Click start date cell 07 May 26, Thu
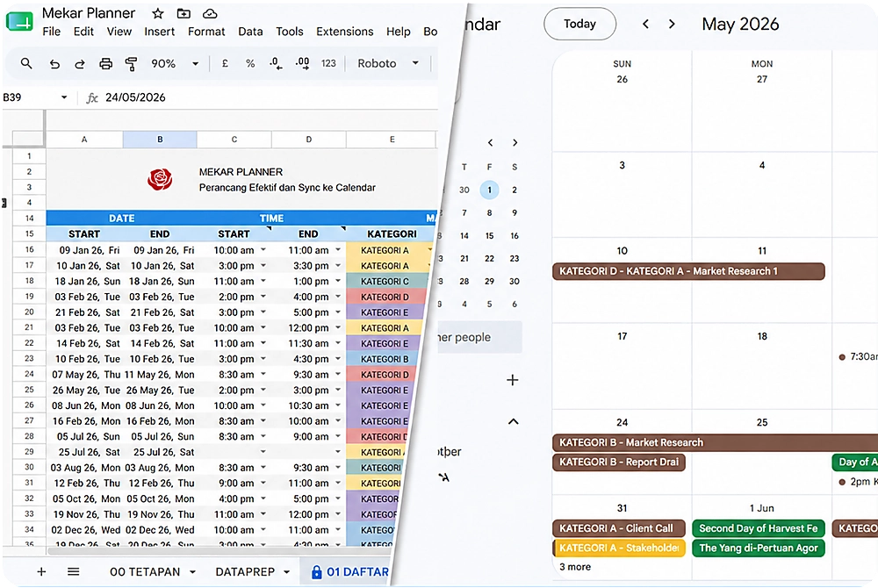The image size is (878, 588). [x=84, y=374]
